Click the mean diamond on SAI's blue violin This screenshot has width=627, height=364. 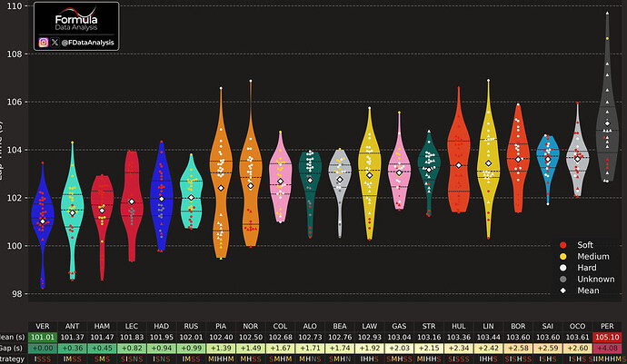pos(548,160)
